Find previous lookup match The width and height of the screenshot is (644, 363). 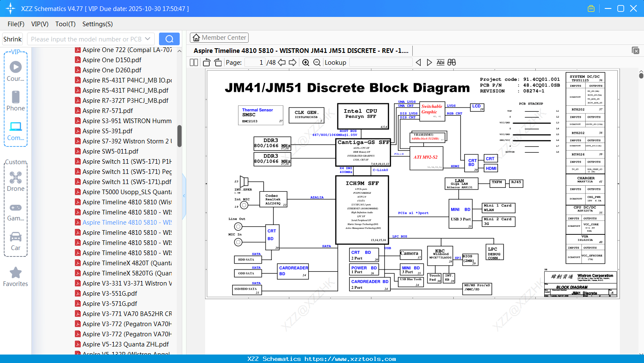tap(419, 62)
